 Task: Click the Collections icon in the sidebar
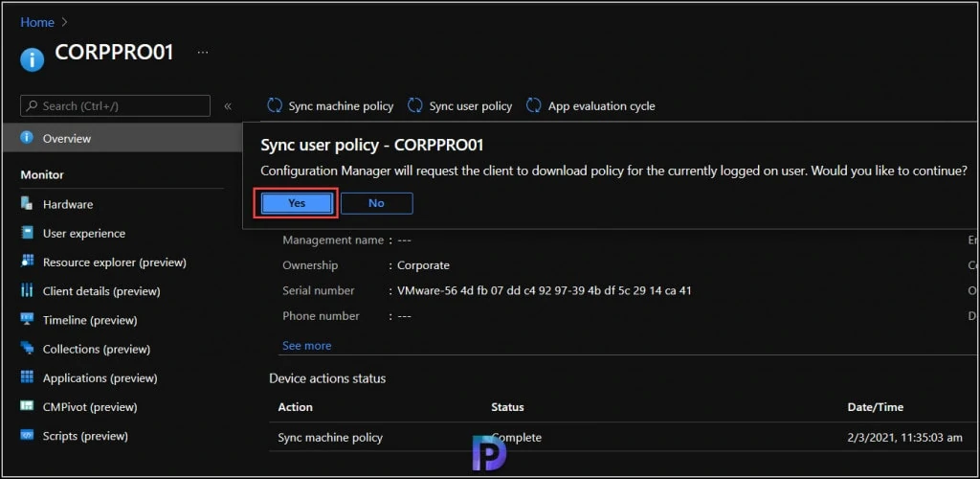tap(27, 348)
